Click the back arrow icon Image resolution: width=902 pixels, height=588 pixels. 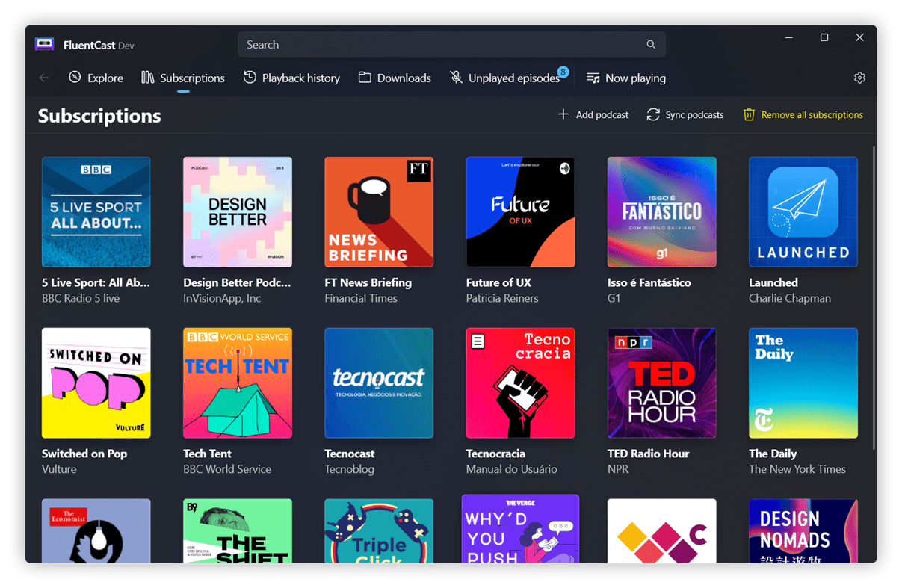tap(44, 78)
